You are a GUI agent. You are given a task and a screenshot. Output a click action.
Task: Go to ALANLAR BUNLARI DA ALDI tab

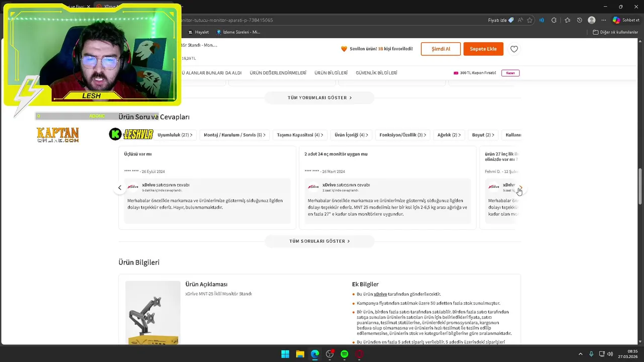(211, 73)
